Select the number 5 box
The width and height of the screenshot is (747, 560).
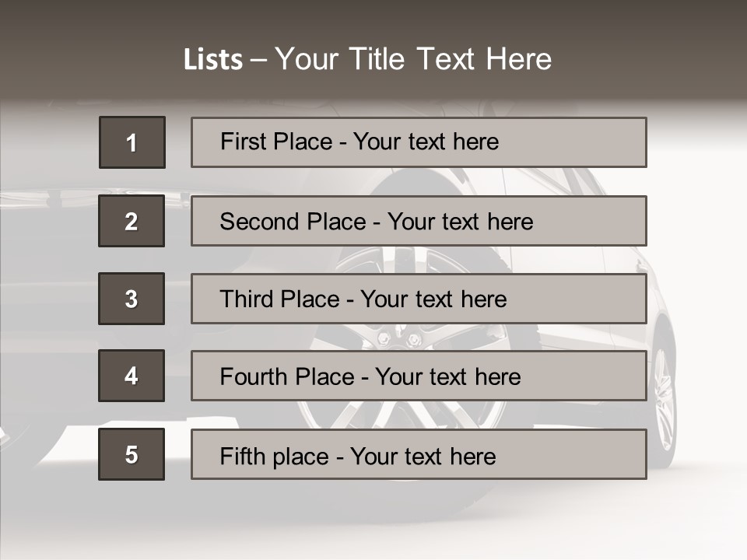[x=132, y=453]
